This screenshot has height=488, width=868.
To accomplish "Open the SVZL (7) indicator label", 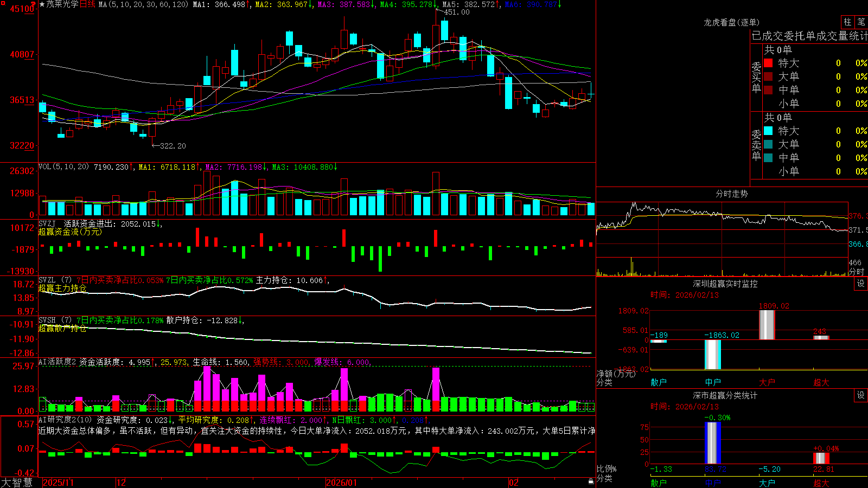I will pos(55,280).
